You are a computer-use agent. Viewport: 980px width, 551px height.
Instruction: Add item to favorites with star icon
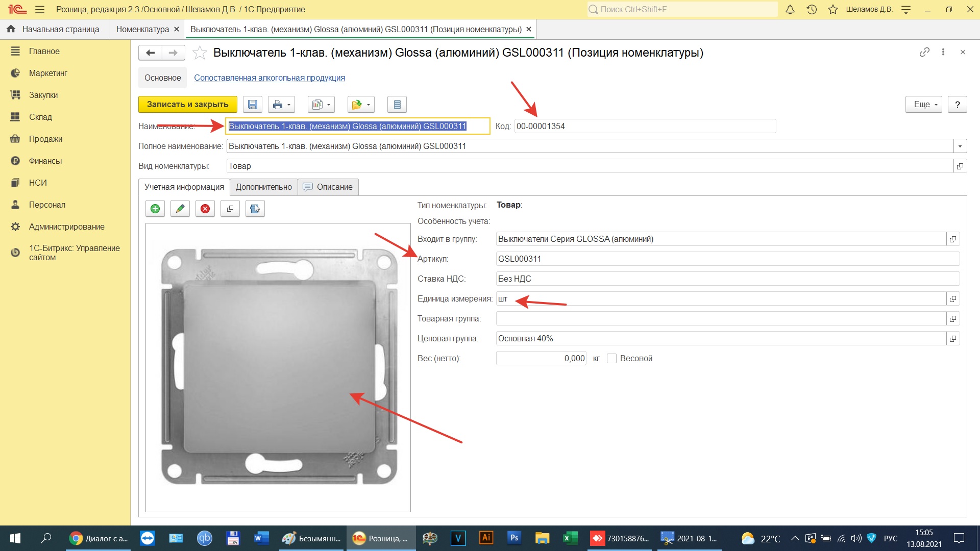[200, 53]
